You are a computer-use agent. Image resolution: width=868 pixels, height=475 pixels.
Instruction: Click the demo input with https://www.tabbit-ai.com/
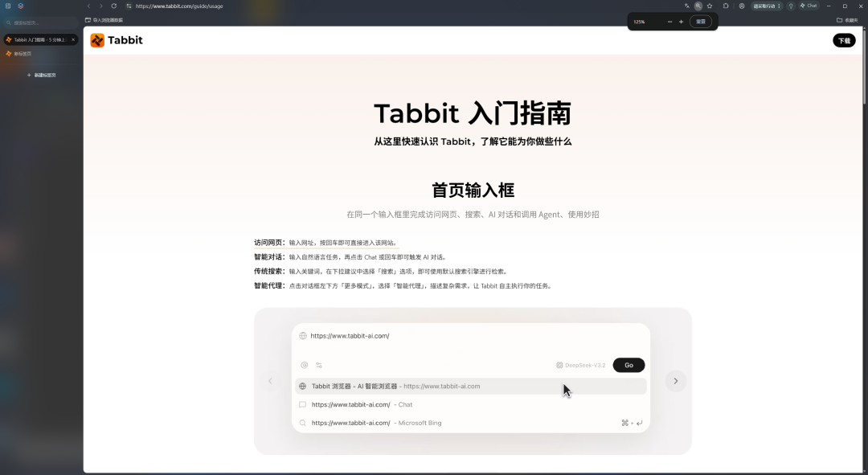pos(470,336)
